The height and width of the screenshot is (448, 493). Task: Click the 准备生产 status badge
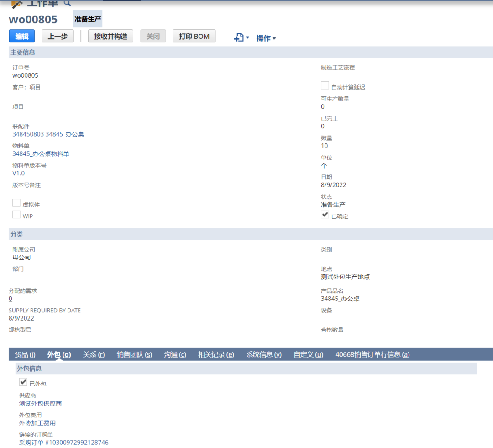point(88,19)
